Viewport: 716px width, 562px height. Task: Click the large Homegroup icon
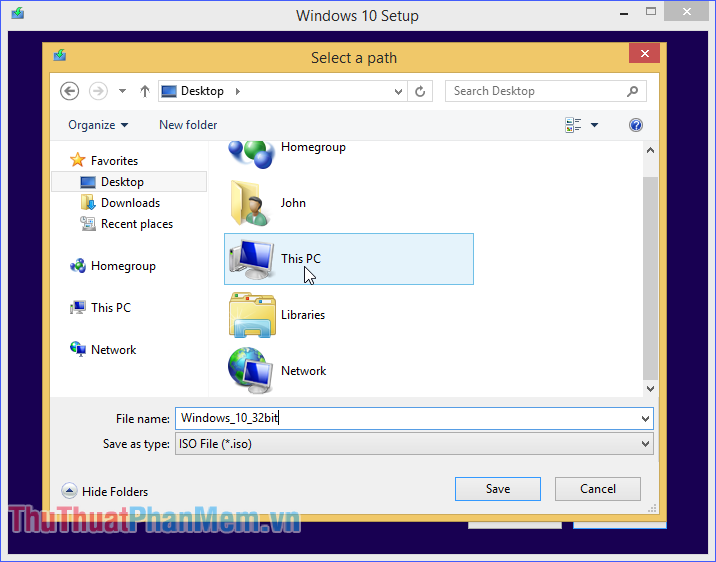[x=251, y=154]
